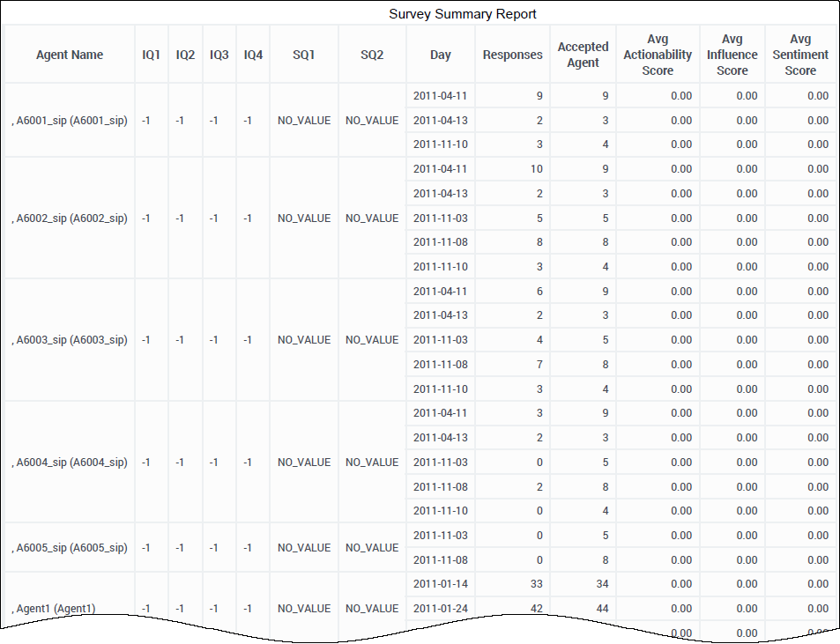The height and width of the screenshot is (644, 840).
Task: Click the SQ2 column header
Action: (x=372, y=55)
